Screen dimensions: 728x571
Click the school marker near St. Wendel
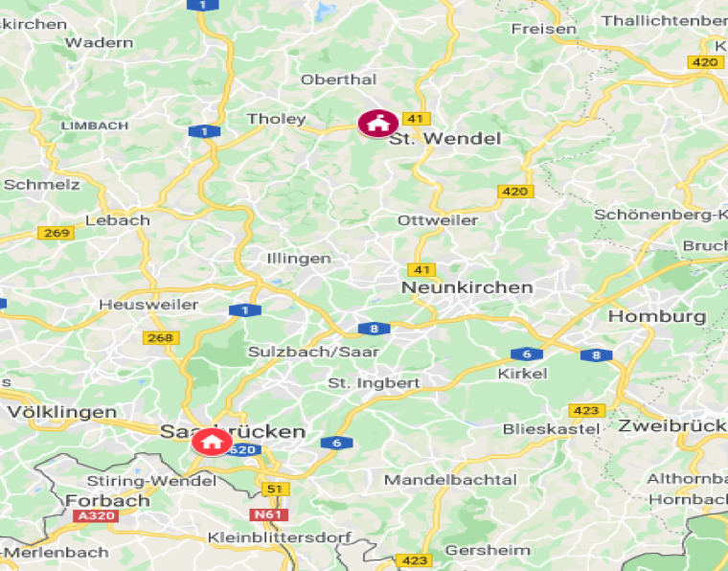[378, 124]
